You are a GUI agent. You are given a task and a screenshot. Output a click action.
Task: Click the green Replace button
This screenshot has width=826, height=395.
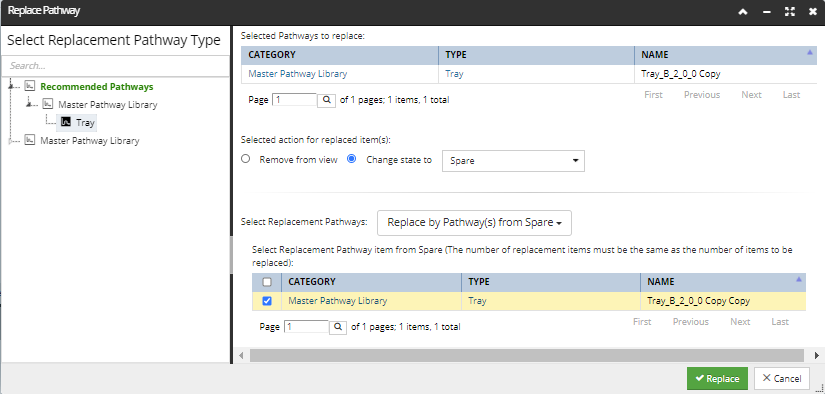point(717,378)
